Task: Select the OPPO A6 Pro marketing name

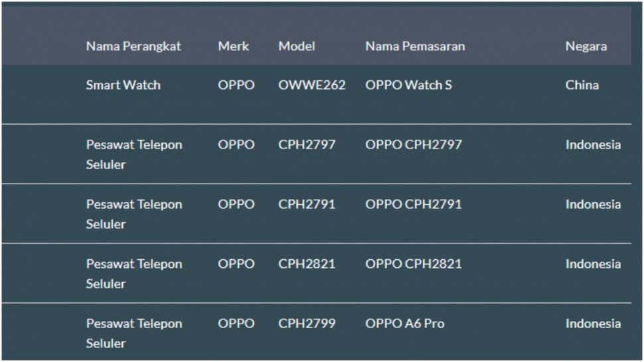Action: 405,324
